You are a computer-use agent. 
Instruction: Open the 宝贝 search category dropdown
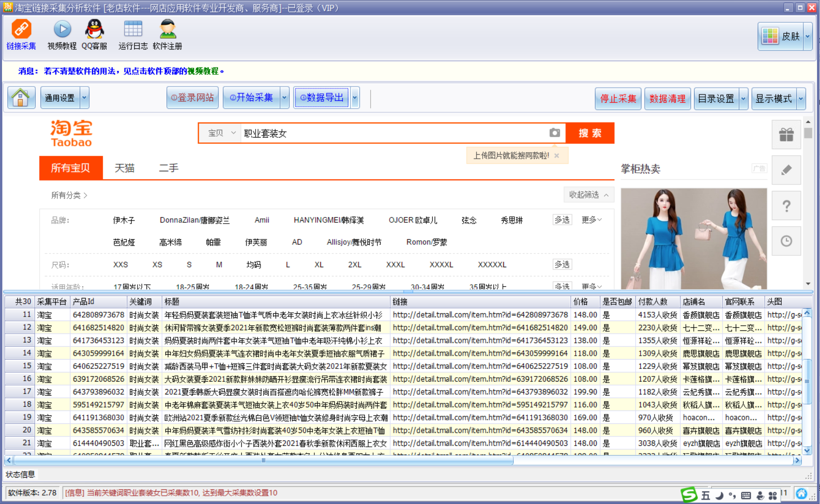(x=219, y=133)
